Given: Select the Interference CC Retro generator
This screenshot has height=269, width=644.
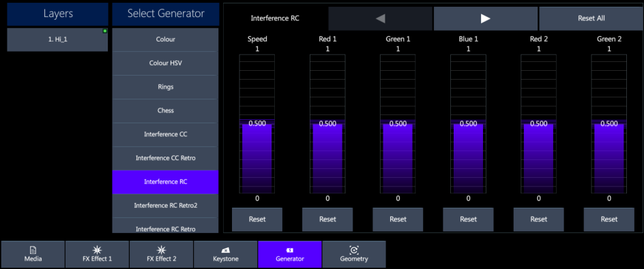Looking at the screenshot, I should (166, 158).
